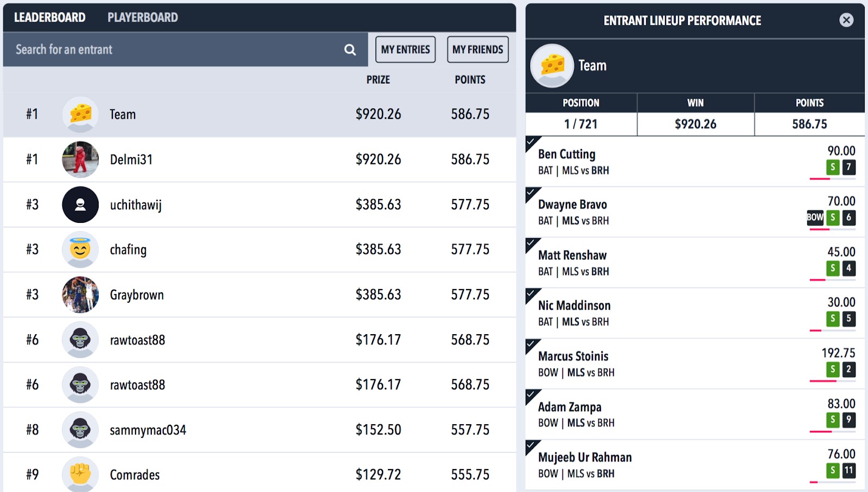This screenshot has width=868, height=492.
Task: Filter leaderboard by My Friends
Action: pos(478,49)
